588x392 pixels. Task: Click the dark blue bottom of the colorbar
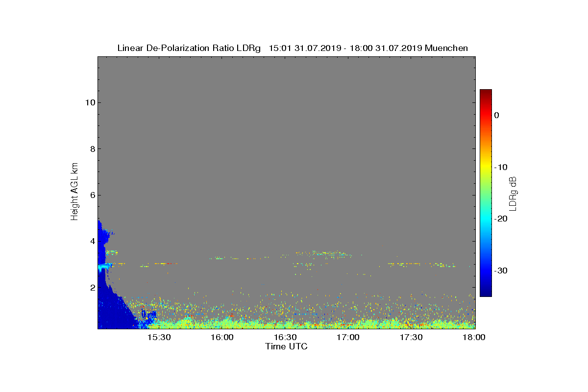click(486, 292)
